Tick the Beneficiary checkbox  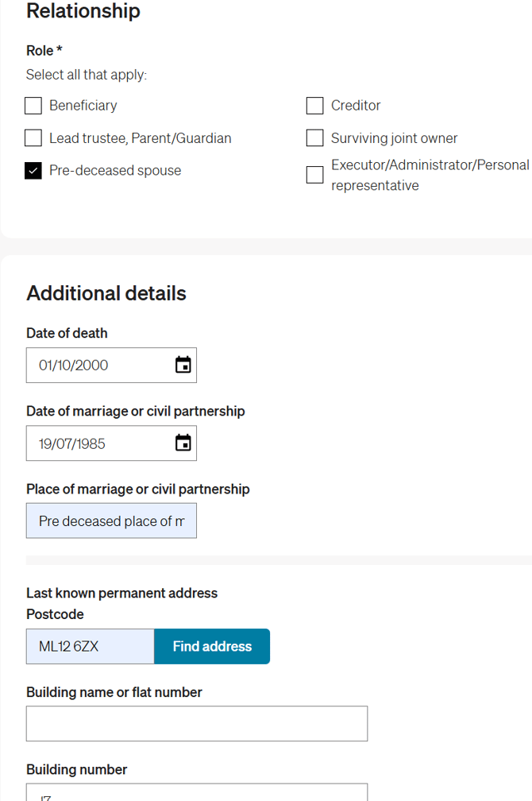pos(33,106)
